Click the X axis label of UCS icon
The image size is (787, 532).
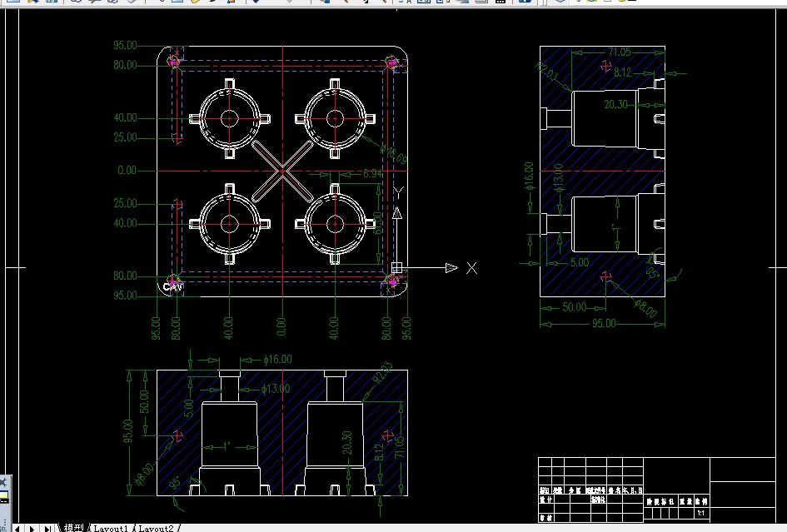(x=471, y=268)
